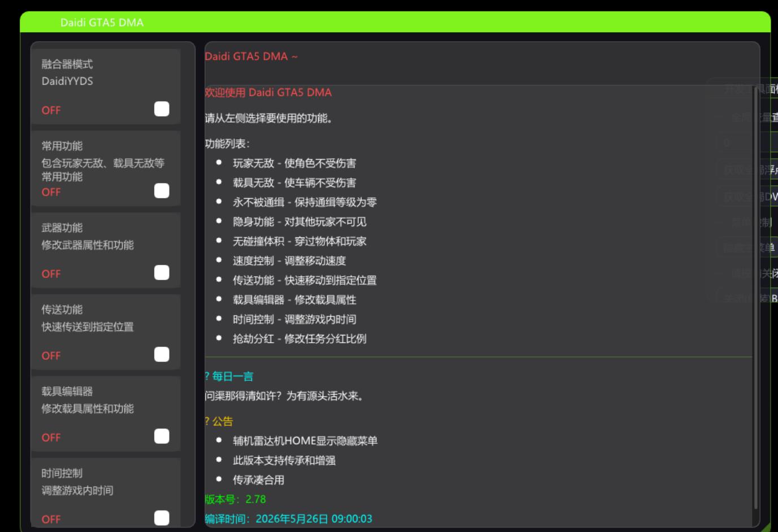
Task: Select the 玩家无敌 list entry
Action: (294, 163)
